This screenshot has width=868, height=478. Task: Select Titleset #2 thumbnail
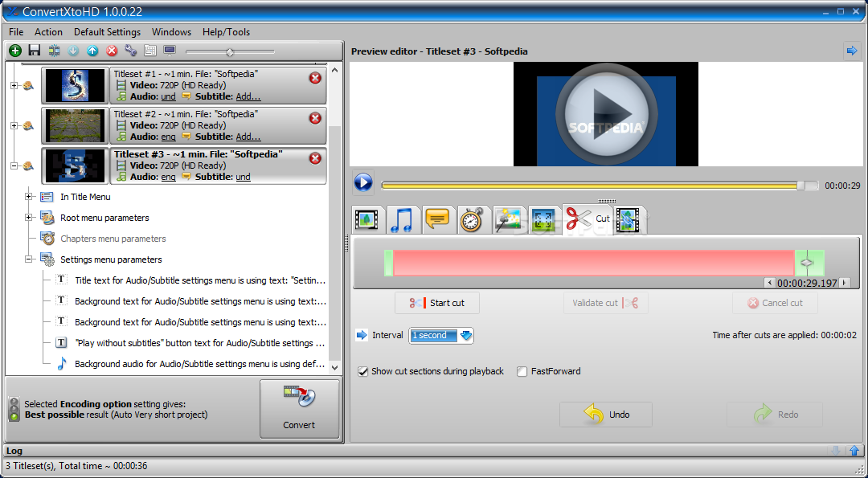75,125
